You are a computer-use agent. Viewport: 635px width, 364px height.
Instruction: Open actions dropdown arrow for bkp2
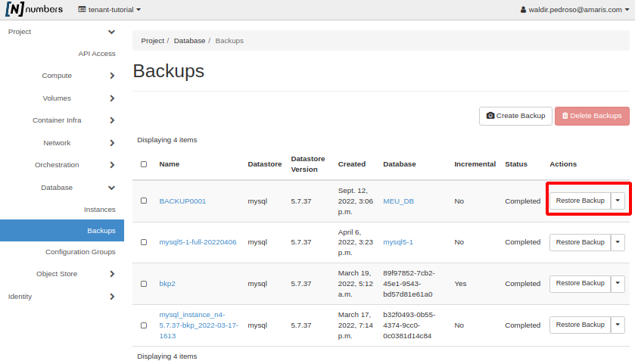(x=618, y=284)
